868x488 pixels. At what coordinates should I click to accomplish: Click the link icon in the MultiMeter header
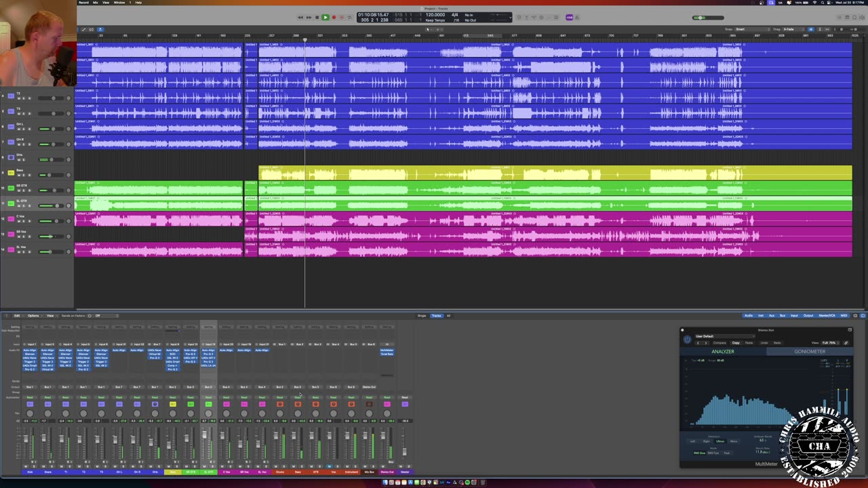point(846,343)
